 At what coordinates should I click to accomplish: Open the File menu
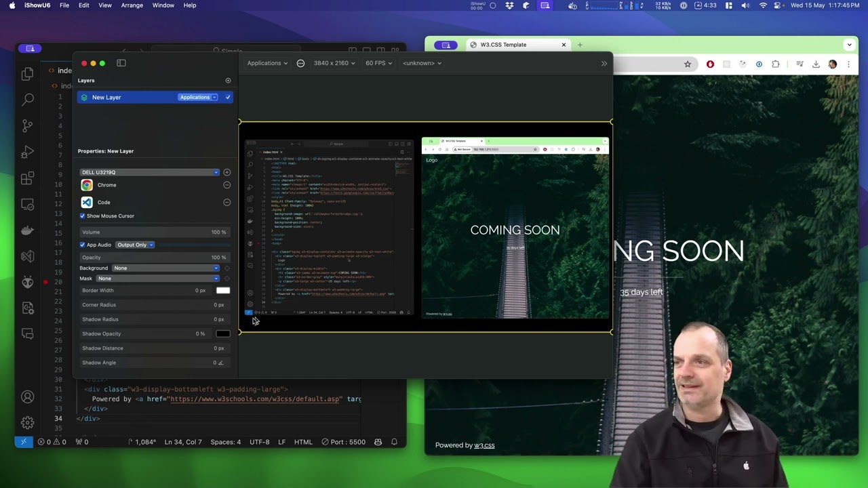coord(64,5)
